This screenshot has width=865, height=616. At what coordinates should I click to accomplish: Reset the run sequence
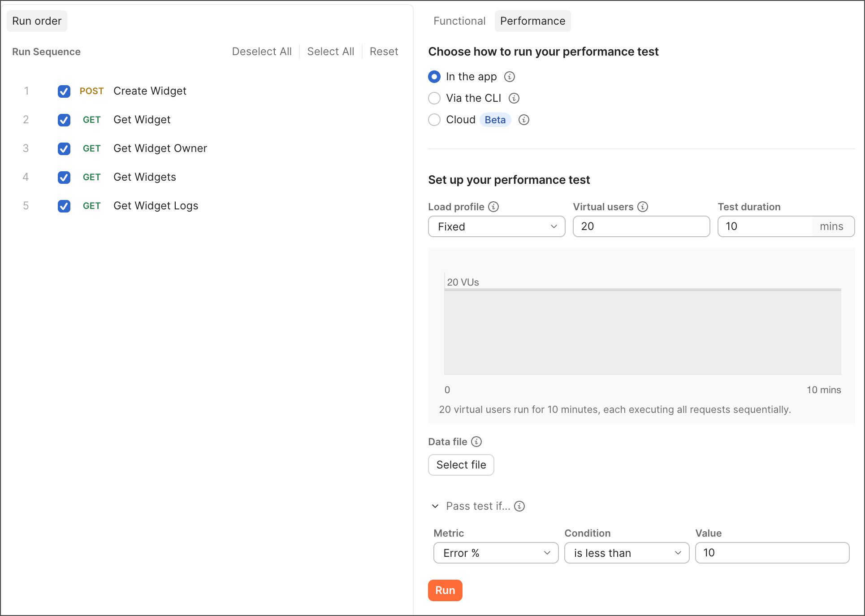[x=384, y=52]
